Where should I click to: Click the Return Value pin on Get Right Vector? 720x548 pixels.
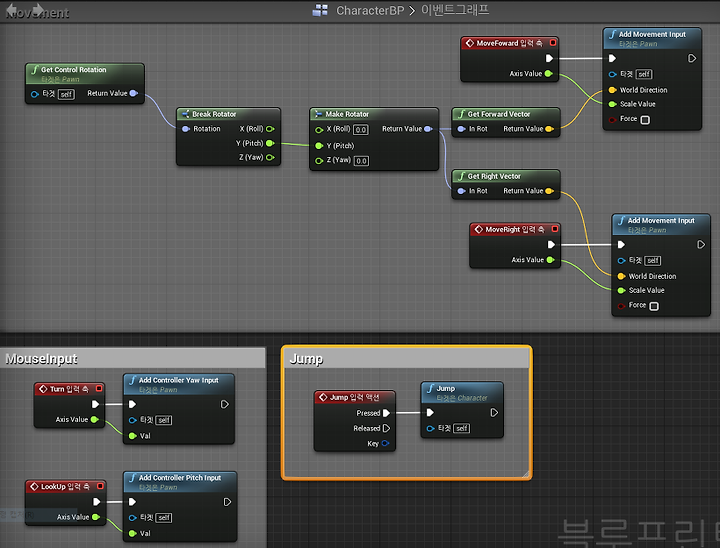pos(549,191)
